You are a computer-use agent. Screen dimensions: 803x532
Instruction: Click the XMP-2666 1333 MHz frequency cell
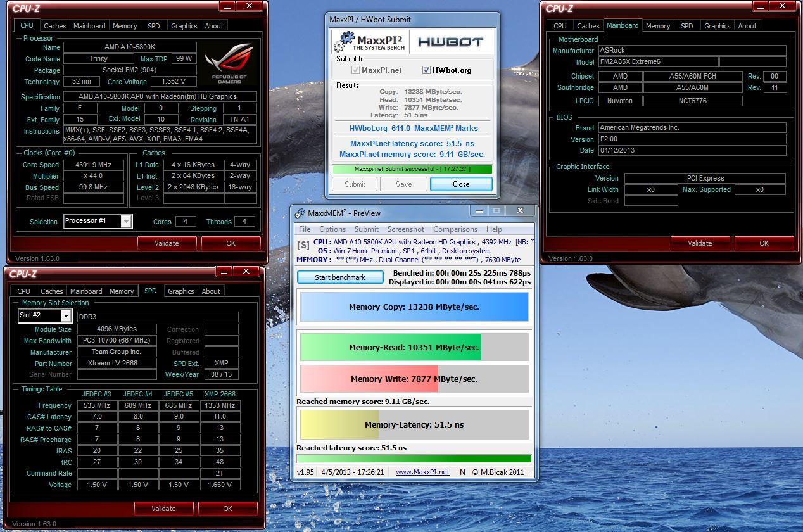[220, 405]
